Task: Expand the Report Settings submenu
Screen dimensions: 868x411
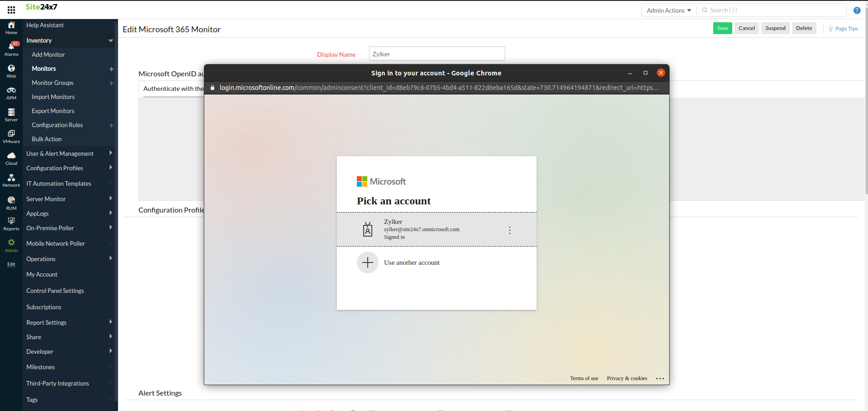Action: pyautogui.click(x=110, y=322)
